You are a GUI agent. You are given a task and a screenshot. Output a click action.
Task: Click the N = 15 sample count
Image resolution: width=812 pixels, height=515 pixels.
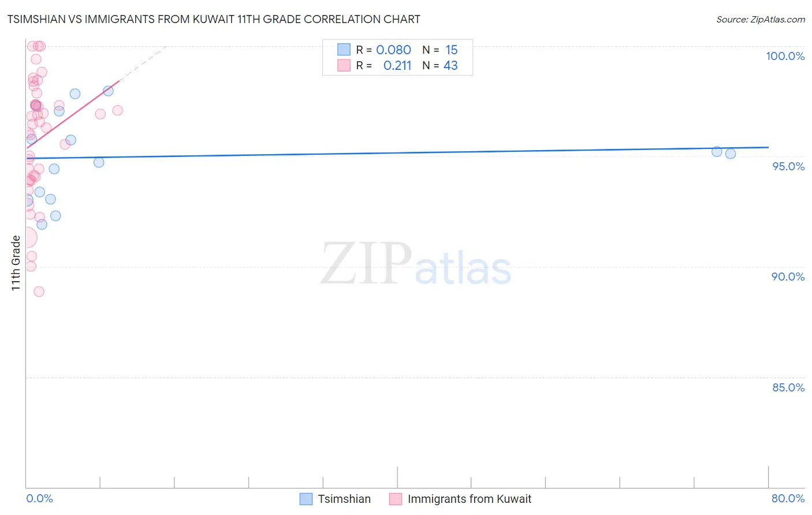tap(451, 50)
